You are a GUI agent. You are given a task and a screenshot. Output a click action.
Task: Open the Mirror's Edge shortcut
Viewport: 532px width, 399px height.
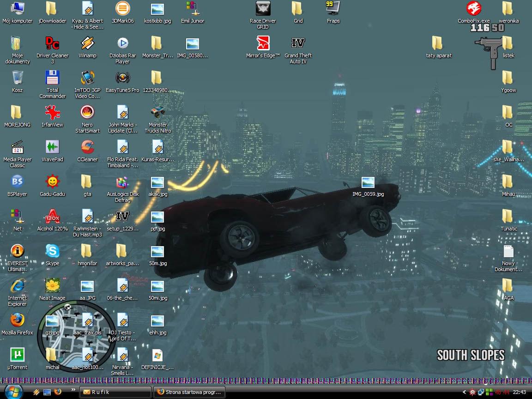click(x=263, y=43)
